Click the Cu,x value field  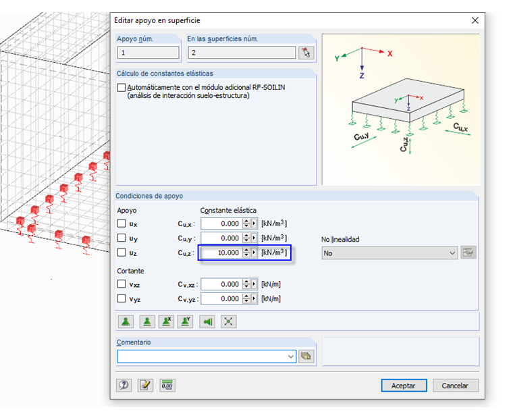[222, 224]
